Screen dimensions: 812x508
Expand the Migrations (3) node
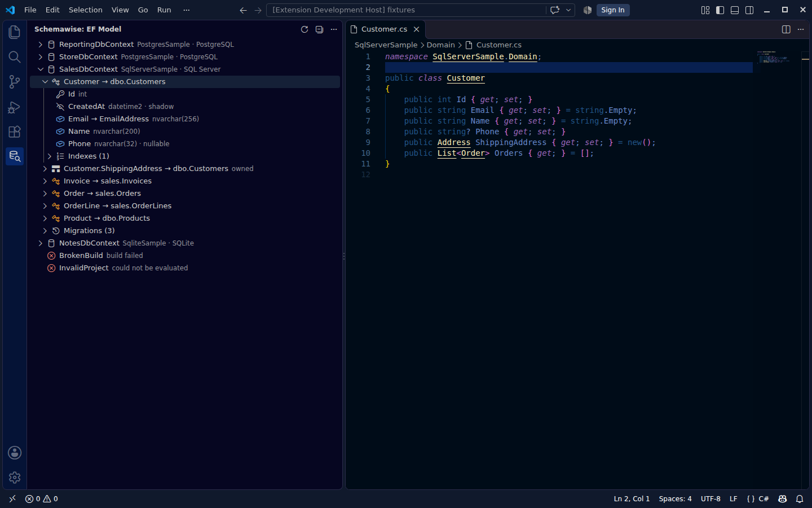pyautogui.click(x=45, y=231)
